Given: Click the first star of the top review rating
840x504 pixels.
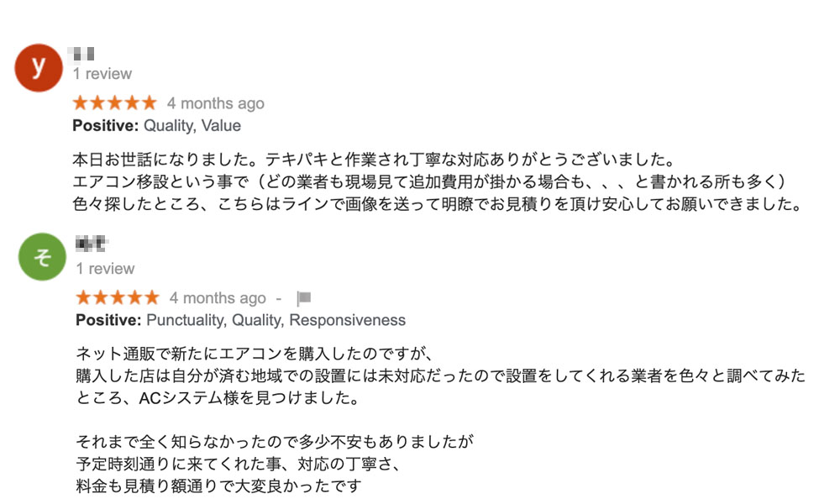Looking at the screenshot, I should [79, 102].
